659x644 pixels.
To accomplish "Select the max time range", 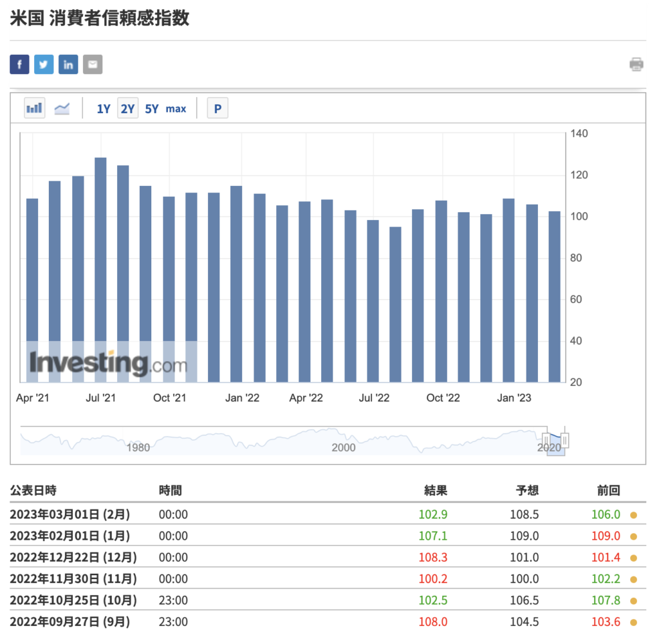I will [176, 109].
